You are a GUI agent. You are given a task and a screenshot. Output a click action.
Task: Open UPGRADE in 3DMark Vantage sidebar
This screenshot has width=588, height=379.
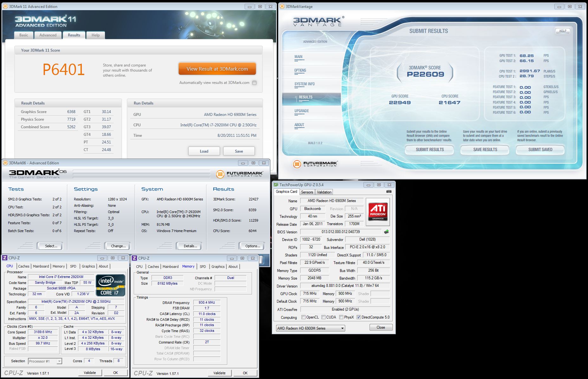tap(301, 111)
